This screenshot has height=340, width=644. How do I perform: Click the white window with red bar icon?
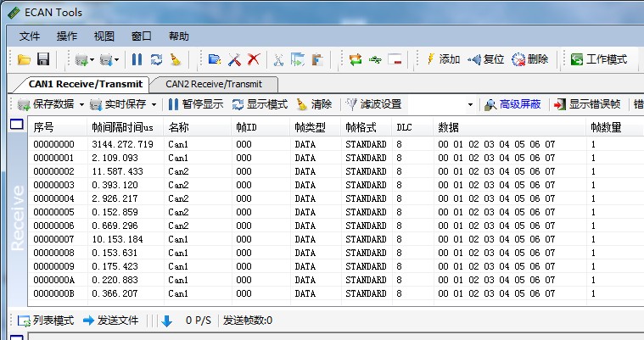click(x=395, y=59)
